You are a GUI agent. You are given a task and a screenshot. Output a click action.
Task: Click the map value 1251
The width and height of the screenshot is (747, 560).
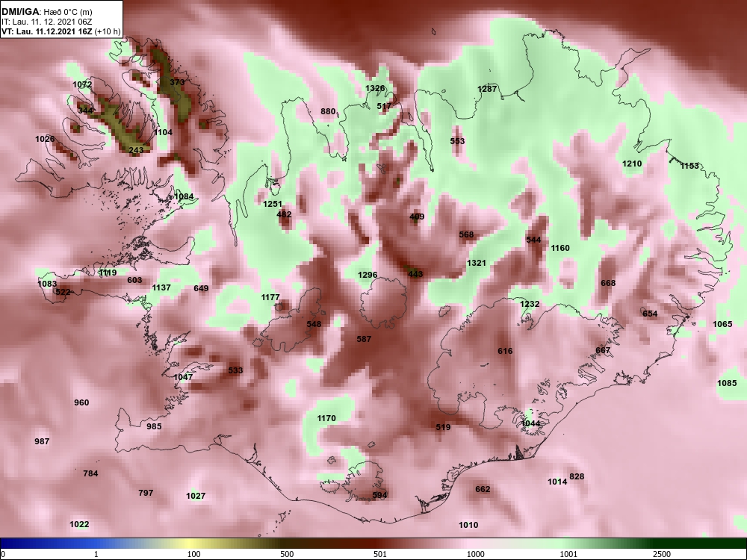(273, 204)
